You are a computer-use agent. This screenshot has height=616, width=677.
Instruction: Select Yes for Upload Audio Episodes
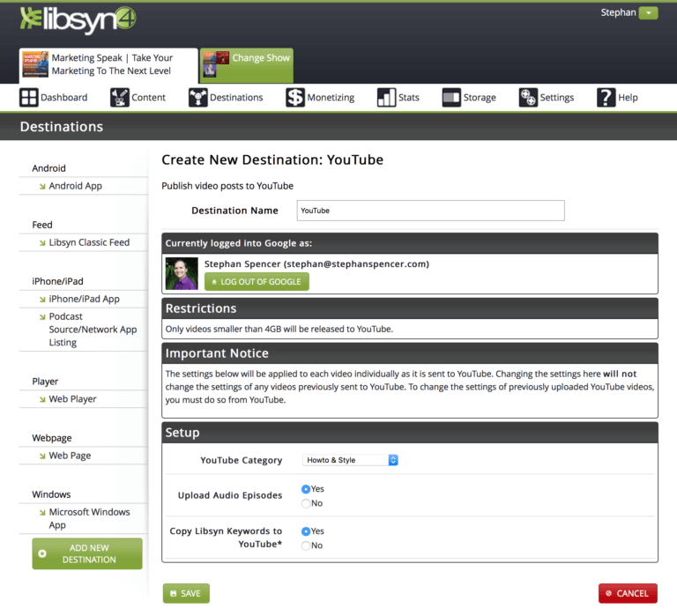pos(306,488)
